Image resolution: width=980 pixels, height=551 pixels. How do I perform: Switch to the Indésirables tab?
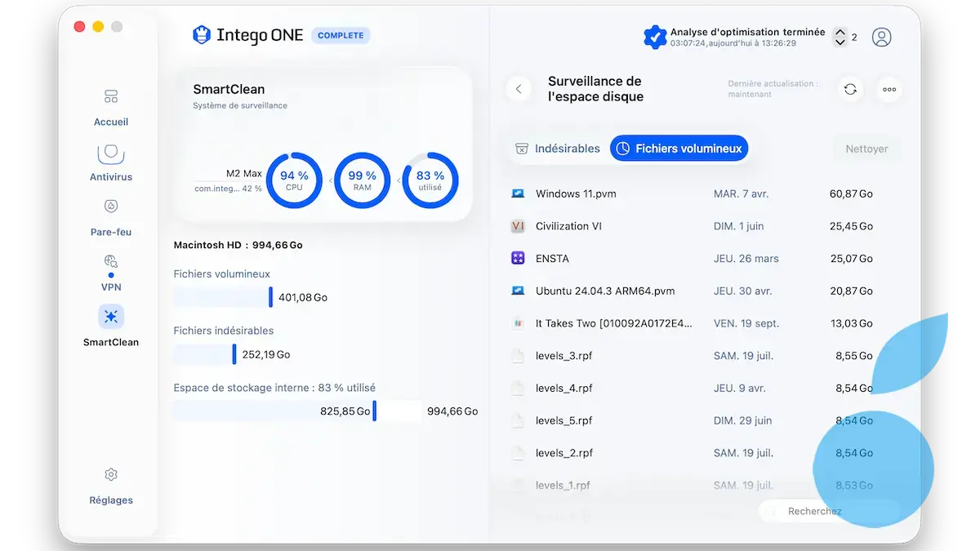coord(558,149)
